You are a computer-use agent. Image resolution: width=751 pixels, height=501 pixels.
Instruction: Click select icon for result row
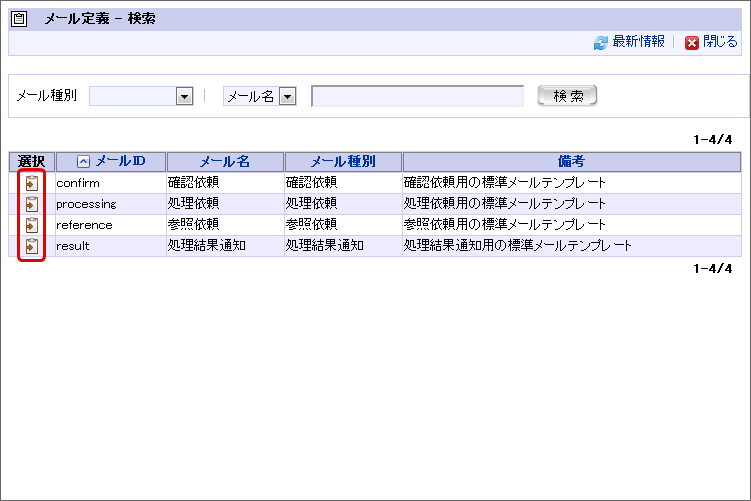pyautogui.click(x=32, y=246)
